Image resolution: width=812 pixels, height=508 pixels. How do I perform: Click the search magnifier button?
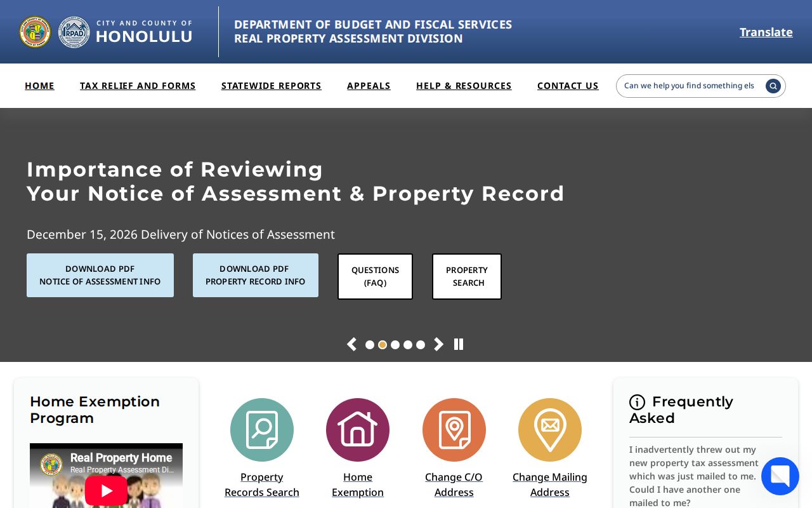(773, 86)
